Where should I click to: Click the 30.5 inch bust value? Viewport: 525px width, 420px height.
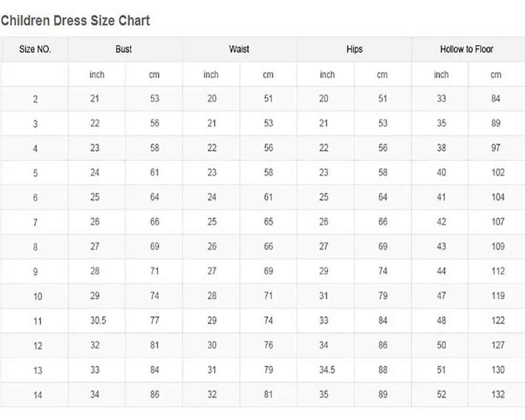coord(98,320)
